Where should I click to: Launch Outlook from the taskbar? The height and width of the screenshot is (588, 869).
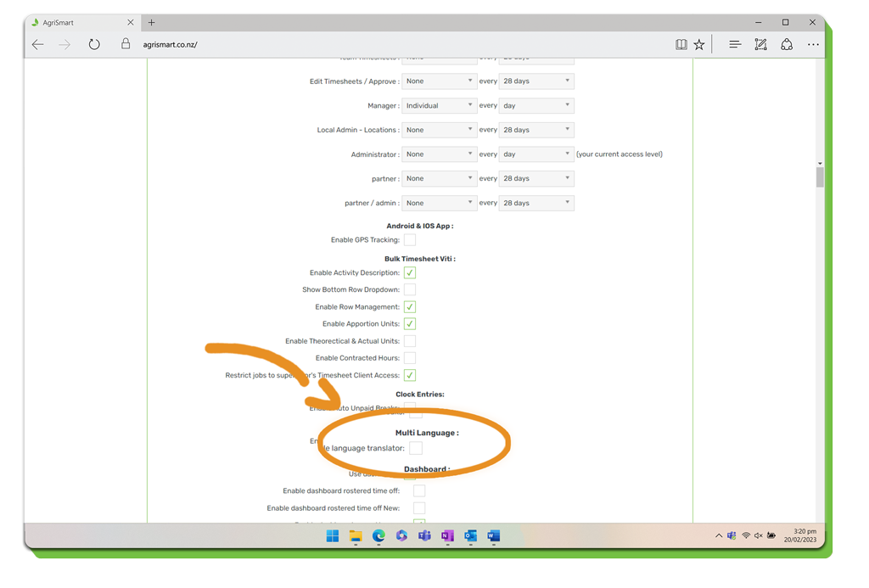click(x=470, y=536)
